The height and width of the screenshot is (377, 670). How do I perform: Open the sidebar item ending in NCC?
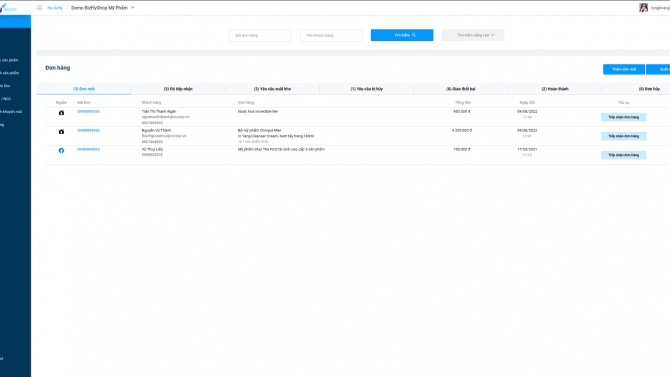[x=6, y=99]
